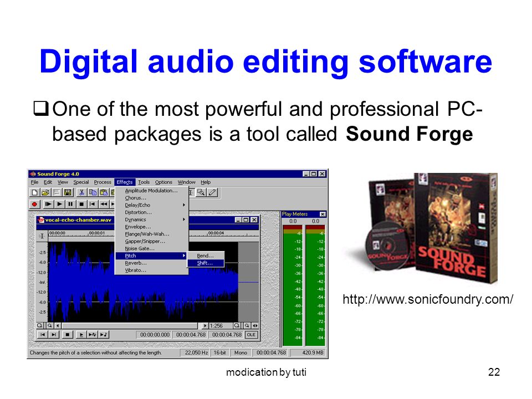The width and height of the screenshot is (532, 399).
Task: Click Play Looped in wav window playbar
Action: point(93,335)
